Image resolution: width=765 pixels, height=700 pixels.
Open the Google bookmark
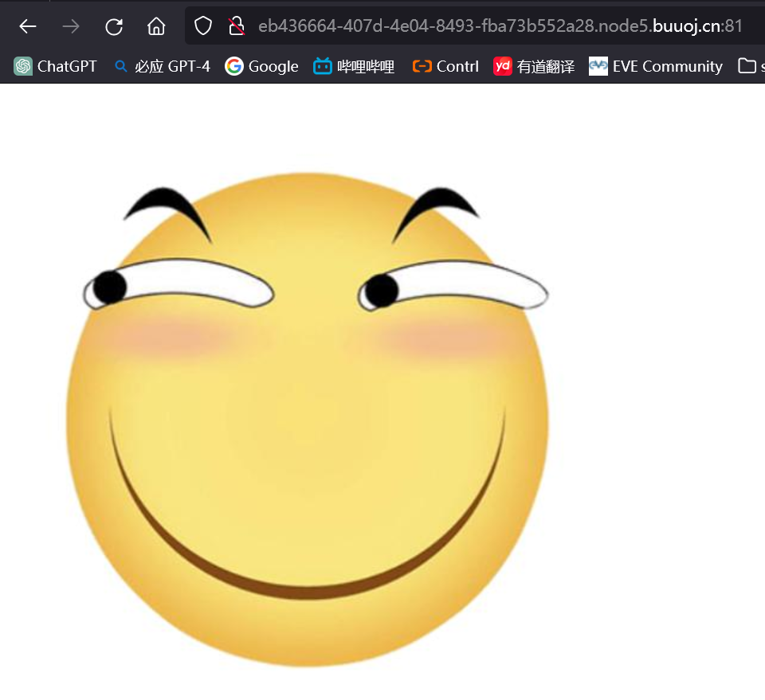pos(261,66)
